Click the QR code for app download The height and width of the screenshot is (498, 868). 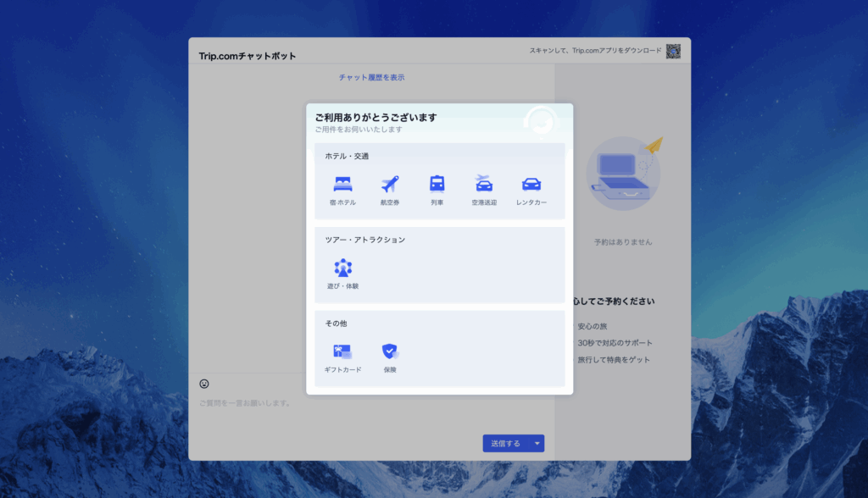(x=673, y=51)
